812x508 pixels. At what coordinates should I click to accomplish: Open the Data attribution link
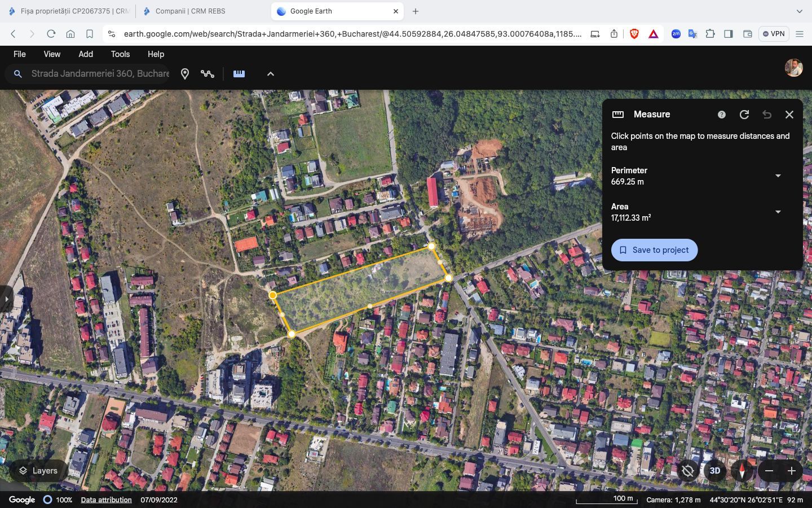tap(106, 500)
